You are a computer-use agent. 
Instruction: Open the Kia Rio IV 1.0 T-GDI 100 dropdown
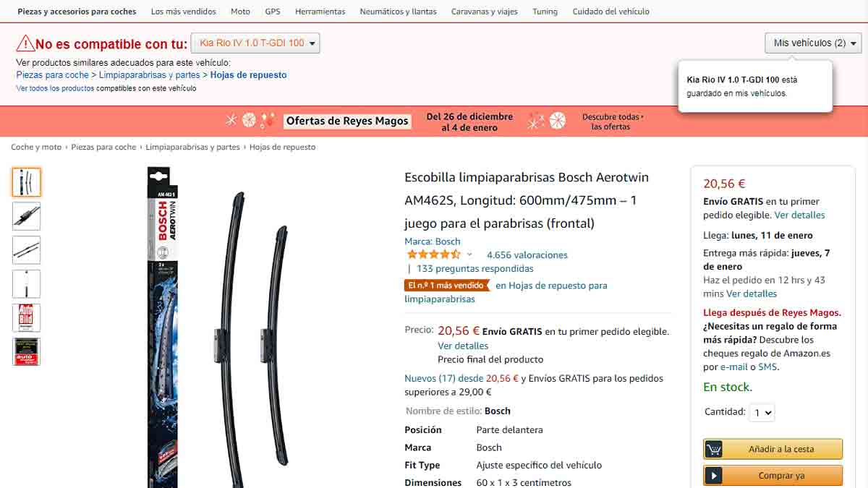pyautogui.click(x=255, y=43)
